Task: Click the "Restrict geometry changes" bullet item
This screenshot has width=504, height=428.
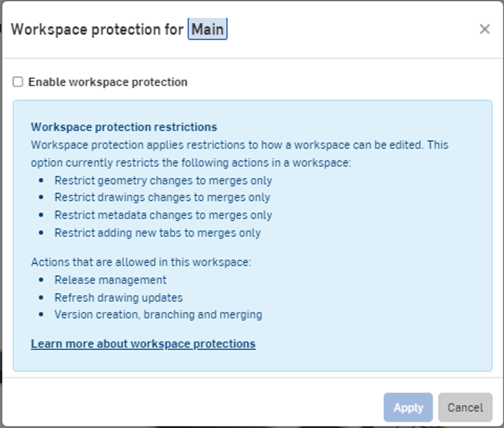Action: click(x=163, y=180)
